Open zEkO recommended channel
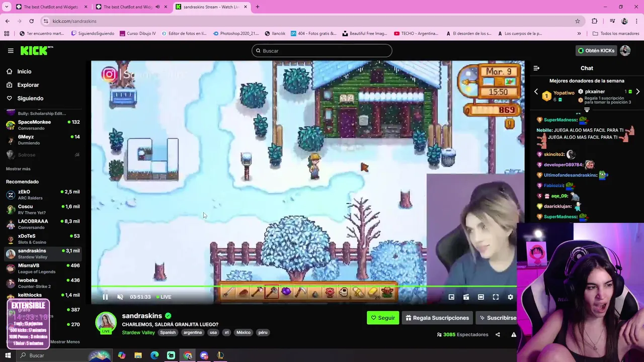Image resolution: width=644 pixels, height=362 pixels. [43, 195]
